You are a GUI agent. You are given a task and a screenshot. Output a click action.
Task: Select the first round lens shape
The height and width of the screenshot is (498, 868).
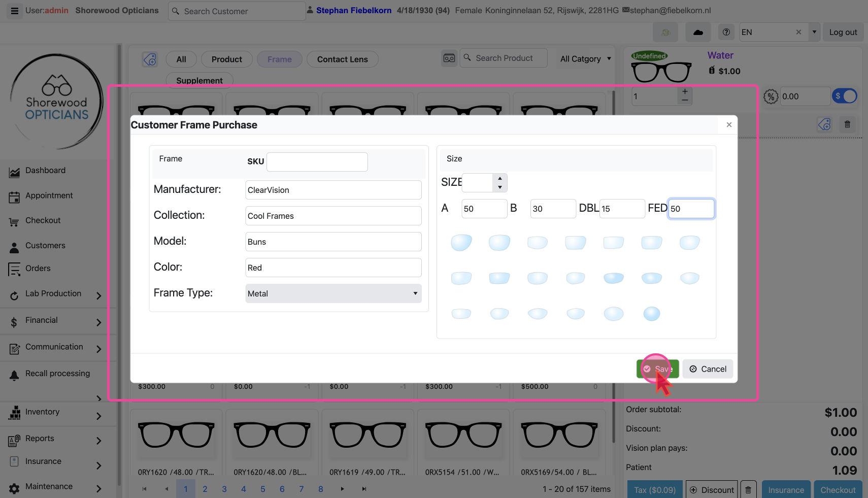[461, 242]
